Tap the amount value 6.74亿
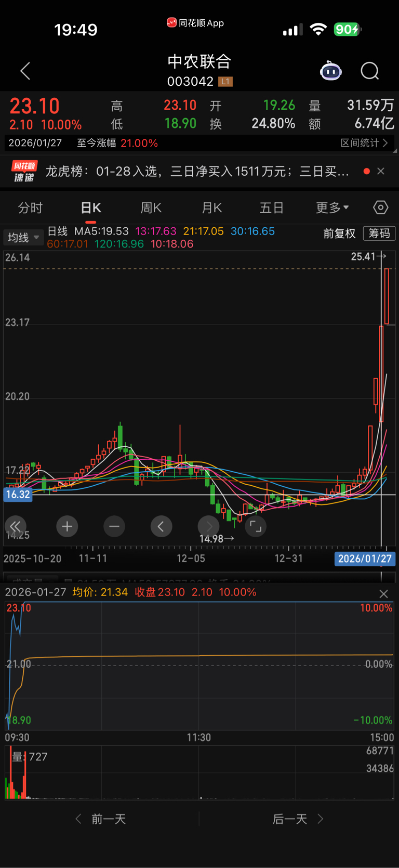 pyautogui.click(x=374, y=124)
